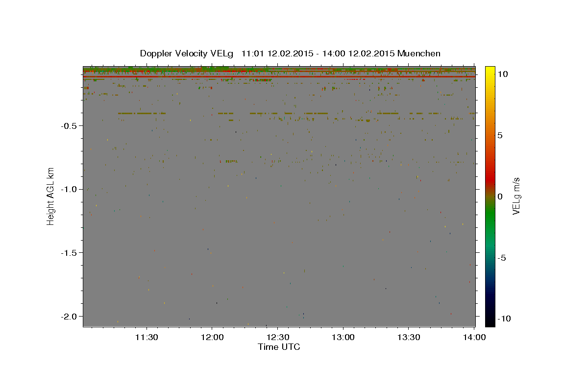588x392 pixels.
Task: Click the 'Height AGL km' axis label
Action: point(50,196)
